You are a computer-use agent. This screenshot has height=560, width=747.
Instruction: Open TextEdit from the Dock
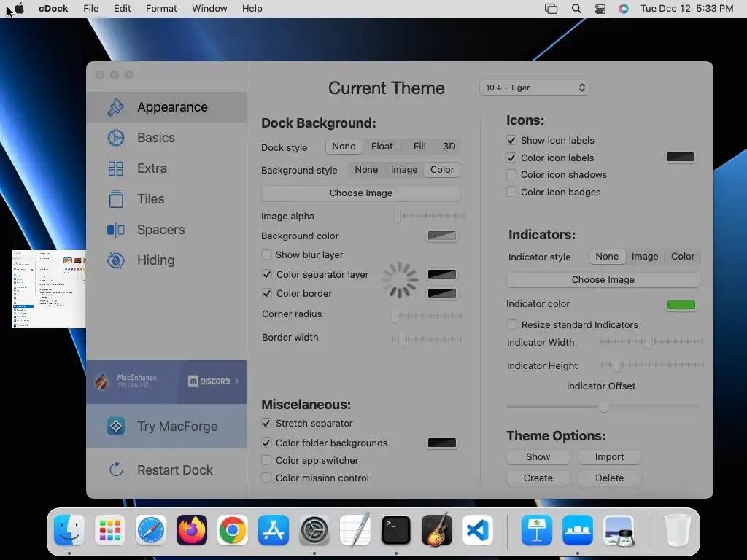(x=355, y=530)
